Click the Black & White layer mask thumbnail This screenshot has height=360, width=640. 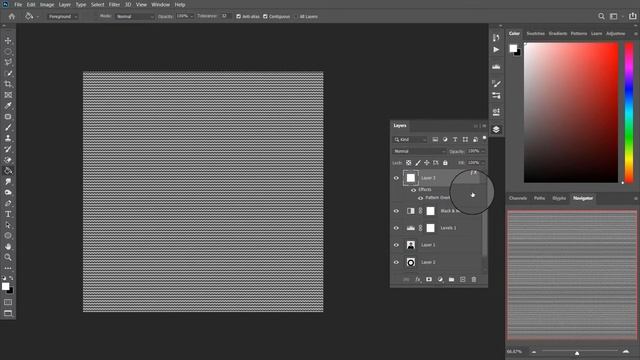431,211
